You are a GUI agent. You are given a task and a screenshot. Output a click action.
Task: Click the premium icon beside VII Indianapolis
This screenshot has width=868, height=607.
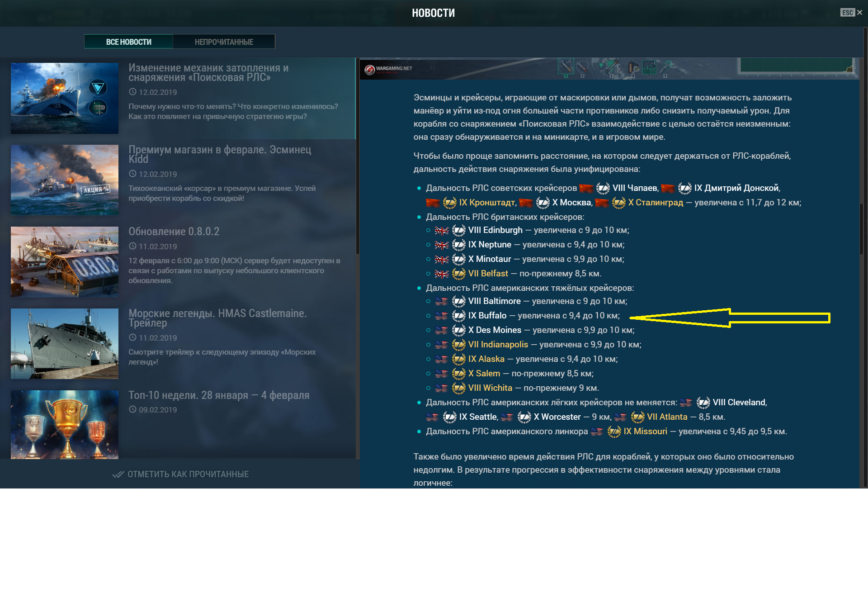coord(458,345)
